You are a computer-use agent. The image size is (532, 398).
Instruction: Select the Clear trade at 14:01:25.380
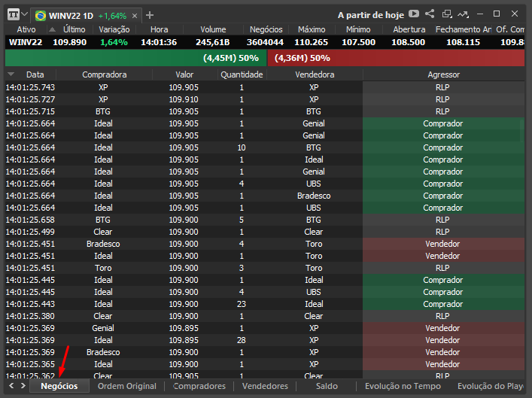[x=265, y=316]
